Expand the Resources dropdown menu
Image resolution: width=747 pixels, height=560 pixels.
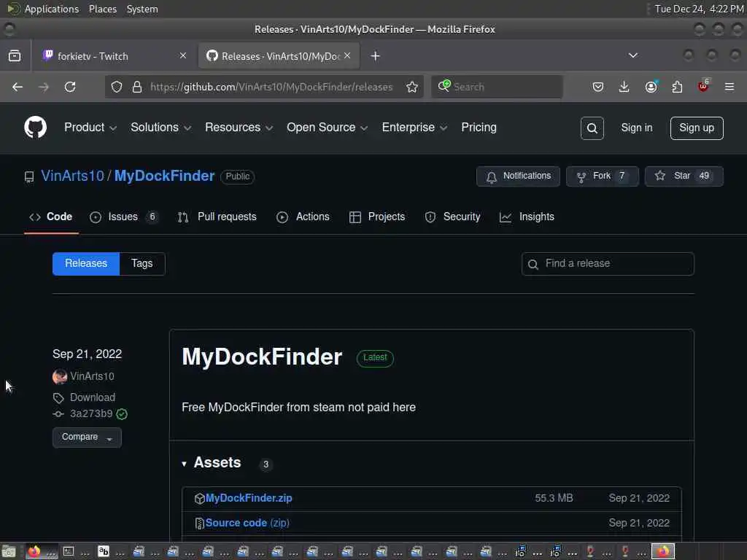pyautogui.click(x=239, y=128)
